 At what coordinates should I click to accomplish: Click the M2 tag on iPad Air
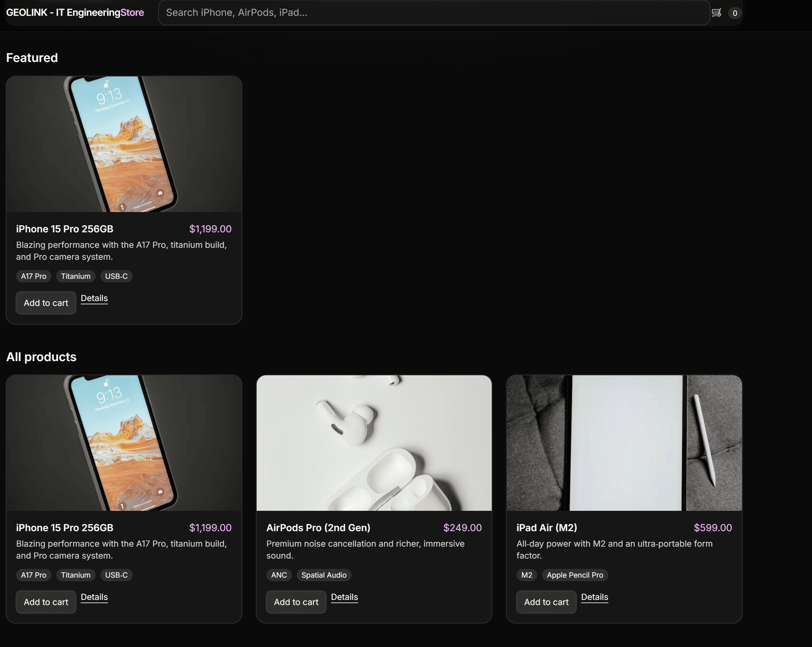pos(526,575)
